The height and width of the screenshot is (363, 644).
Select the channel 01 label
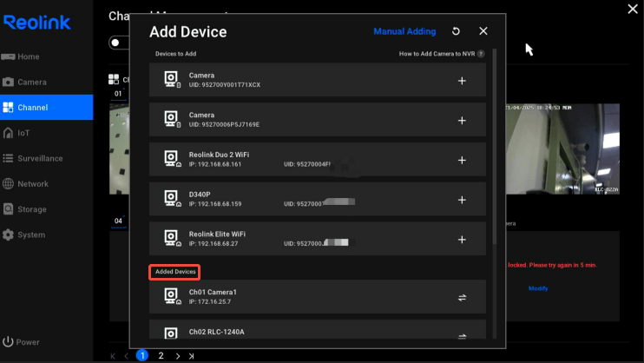coord(118,94)
